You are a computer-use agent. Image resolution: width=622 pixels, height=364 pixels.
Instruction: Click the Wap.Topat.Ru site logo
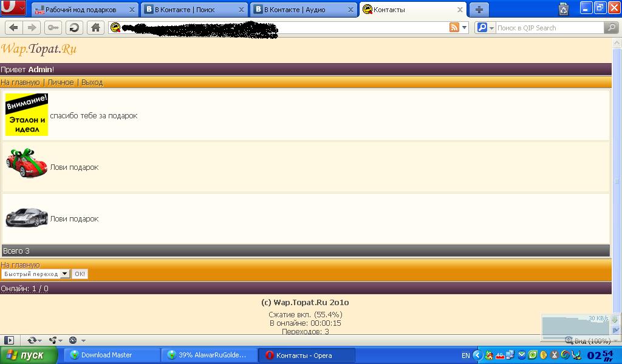[38, 49]
